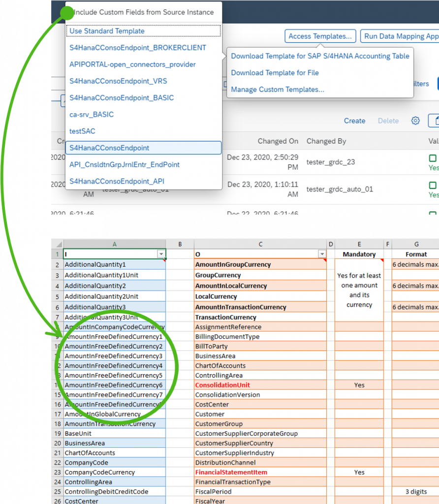Select cell ConsolidationVersion
The image size is (439, 504).
[x=260, y=395]
